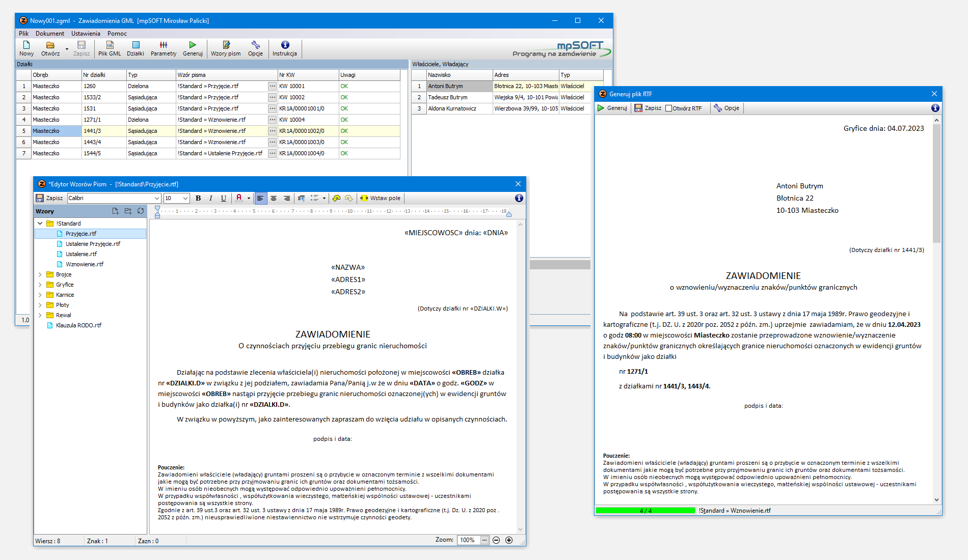The height and width of the screenshot is (560, 968).
Task: Open the font color dropdown arrow
Action: pyautogui.click(x=249, y=198)
